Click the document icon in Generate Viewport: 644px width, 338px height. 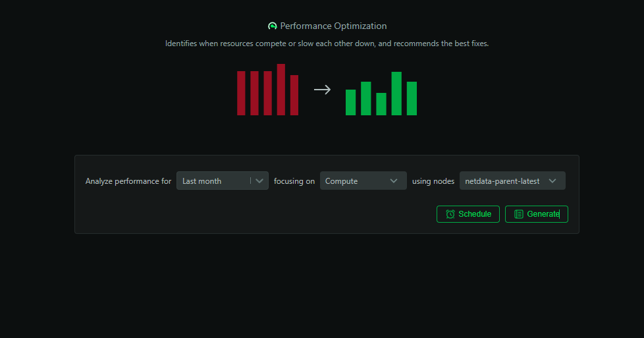click(519, 214)
